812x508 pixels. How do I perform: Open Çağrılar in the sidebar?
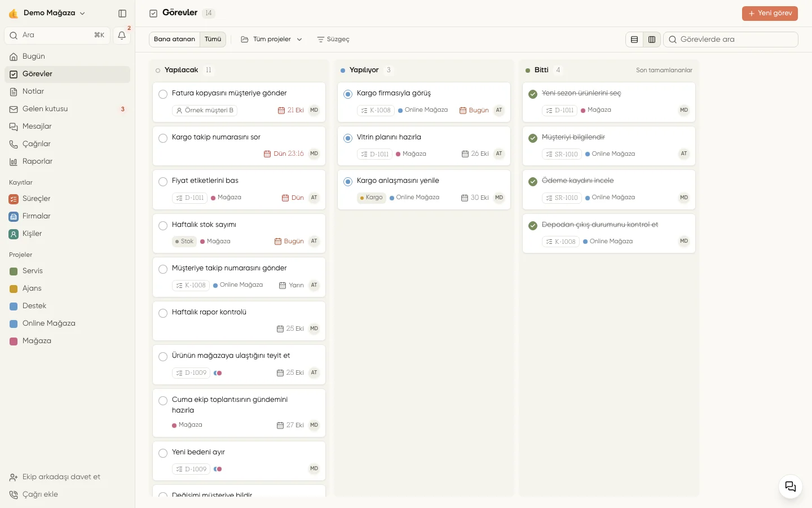68,144
